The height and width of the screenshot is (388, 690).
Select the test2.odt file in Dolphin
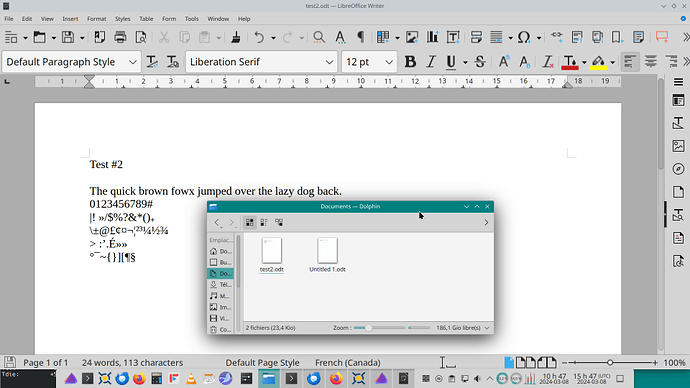[x=272, y=255]
